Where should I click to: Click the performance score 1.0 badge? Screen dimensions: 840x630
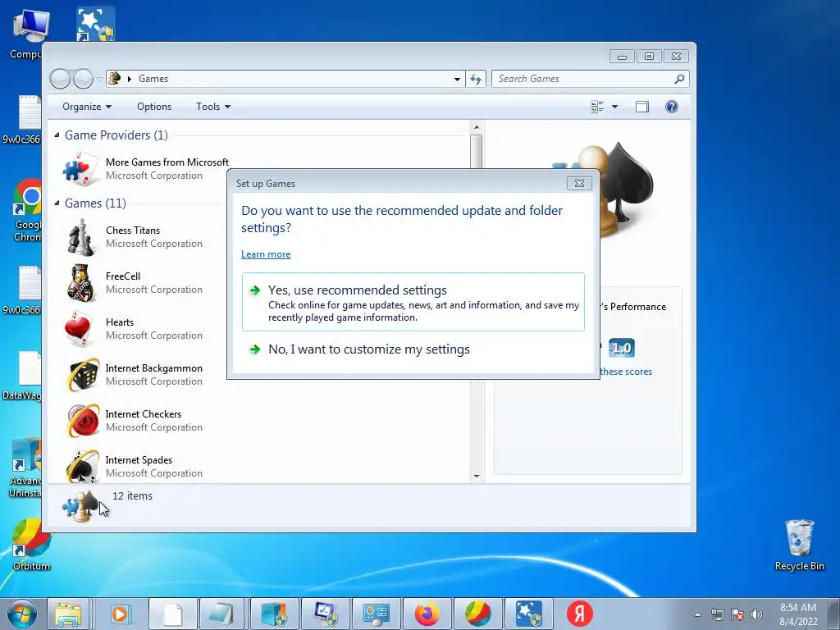(x=622, y=348)
